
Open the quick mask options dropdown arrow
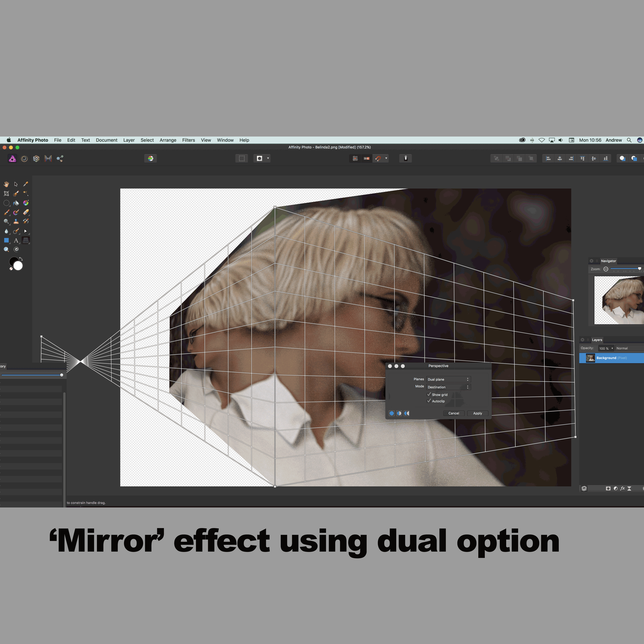coord(268,158)
